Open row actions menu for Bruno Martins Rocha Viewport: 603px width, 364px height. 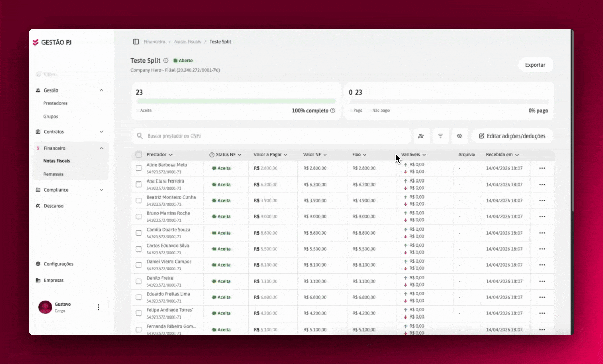tap(542, 217)
